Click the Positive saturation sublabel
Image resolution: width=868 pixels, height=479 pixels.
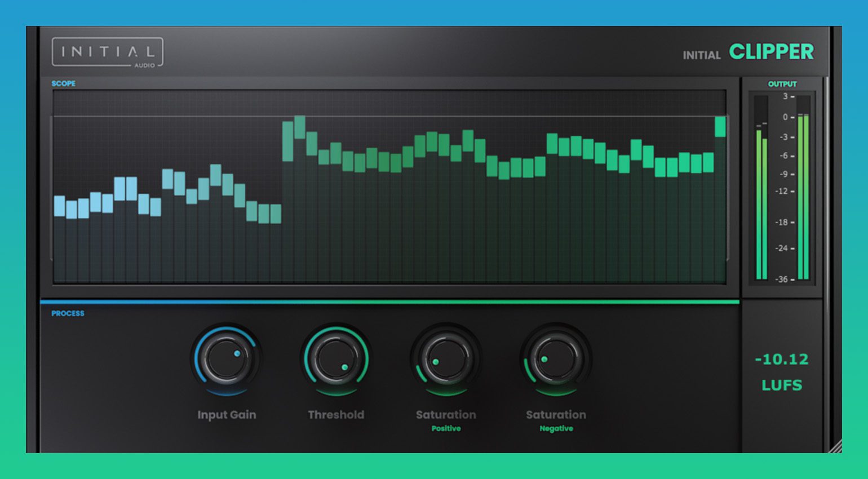[446, 429]
